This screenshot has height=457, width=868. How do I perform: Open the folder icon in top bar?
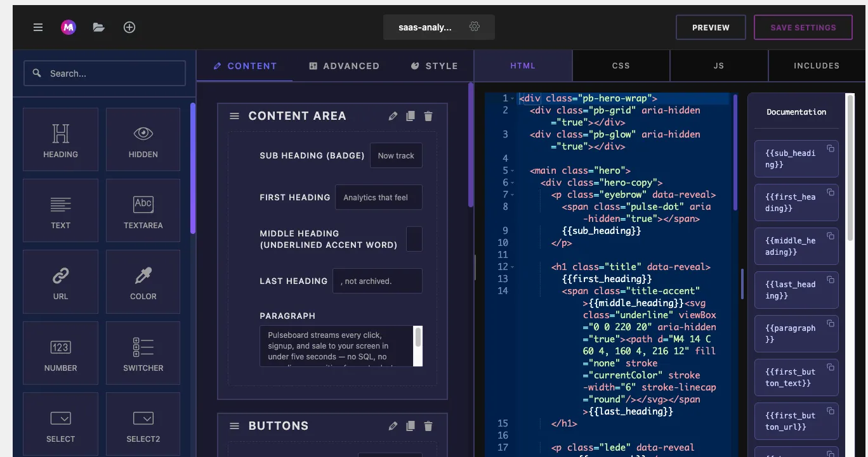click(x=98, y=27)
